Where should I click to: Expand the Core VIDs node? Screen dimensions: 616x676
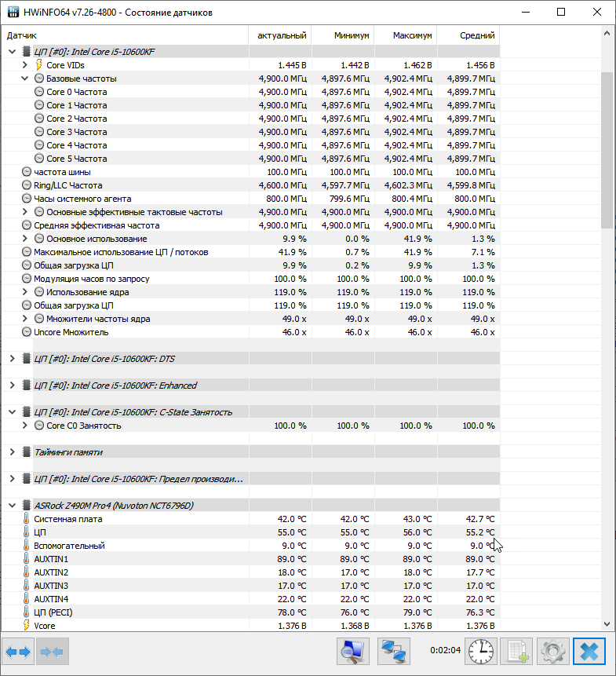click(24, 64)
